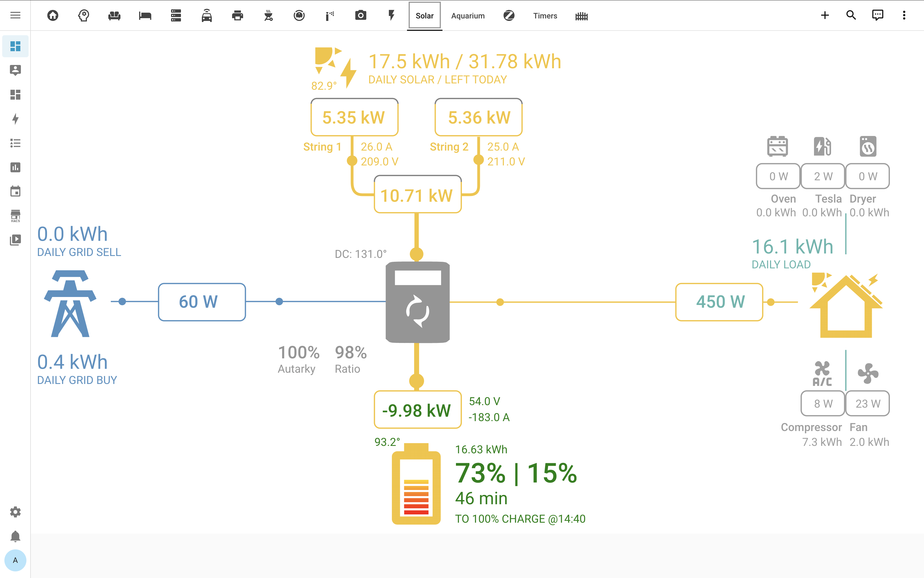This screenshot has width=924, height=578.
Task: Open the camera tab
Action: coord(361,15)
